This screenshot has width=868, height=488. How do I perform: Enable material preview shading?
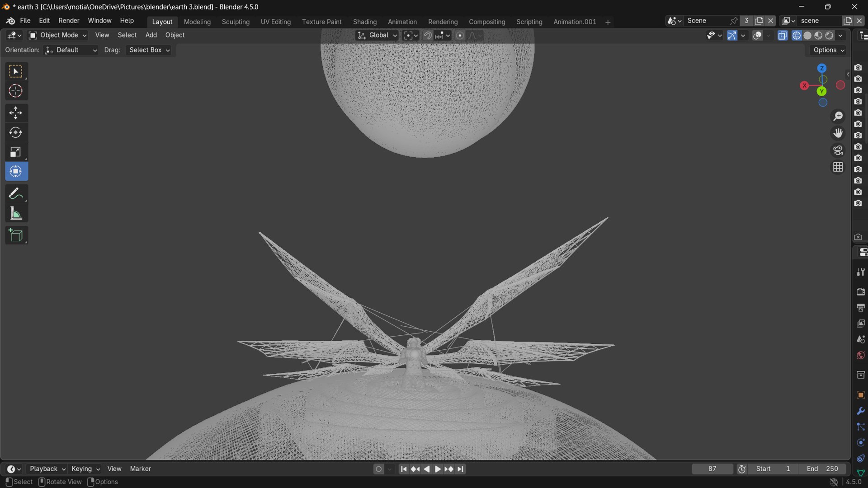click(818, 35)
